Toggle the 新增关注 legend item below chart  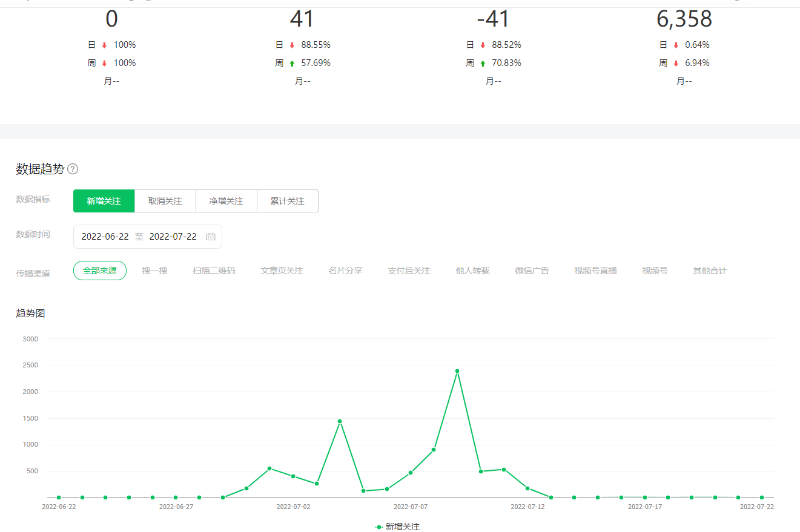click(x=398, y=527)
